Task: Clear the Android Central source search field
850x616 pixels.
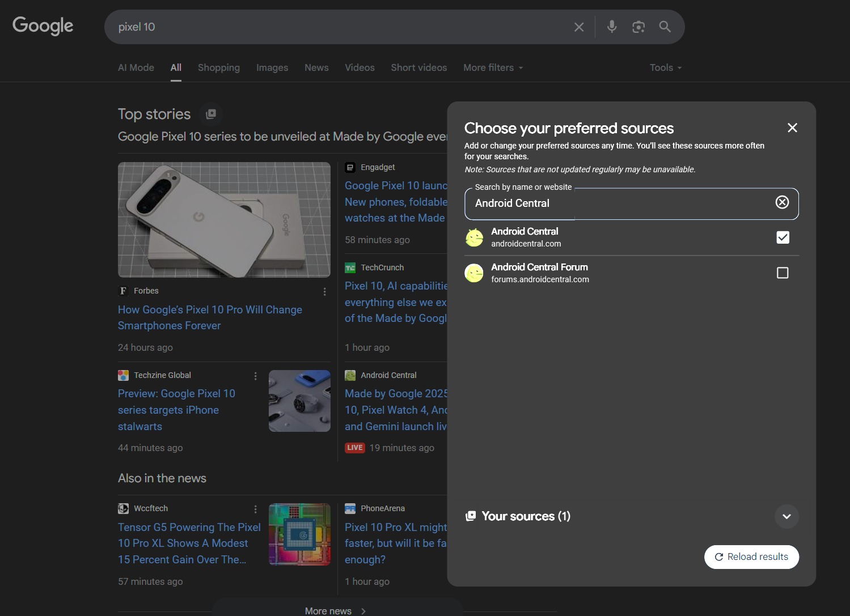Action: 782,202
